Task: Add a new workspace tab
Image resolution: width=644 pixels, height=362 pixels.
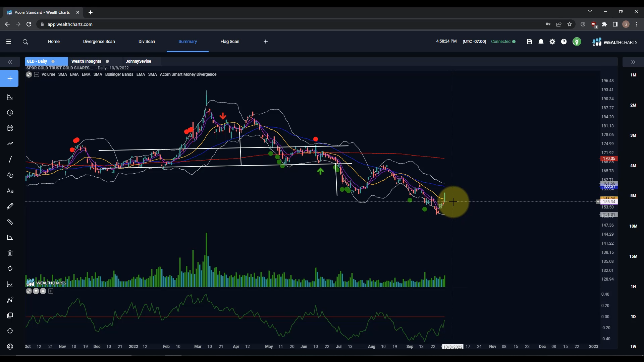Action: 266,42
